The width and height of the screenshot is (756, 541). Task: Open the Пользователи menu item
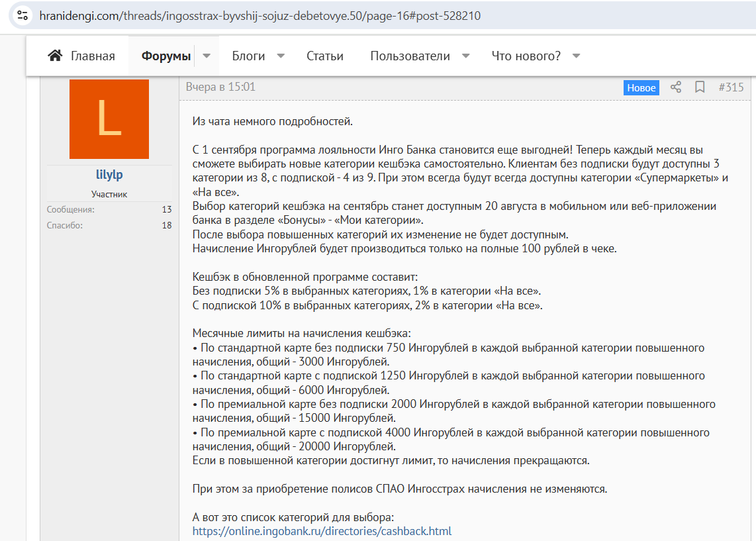click(x=410, y=56)
